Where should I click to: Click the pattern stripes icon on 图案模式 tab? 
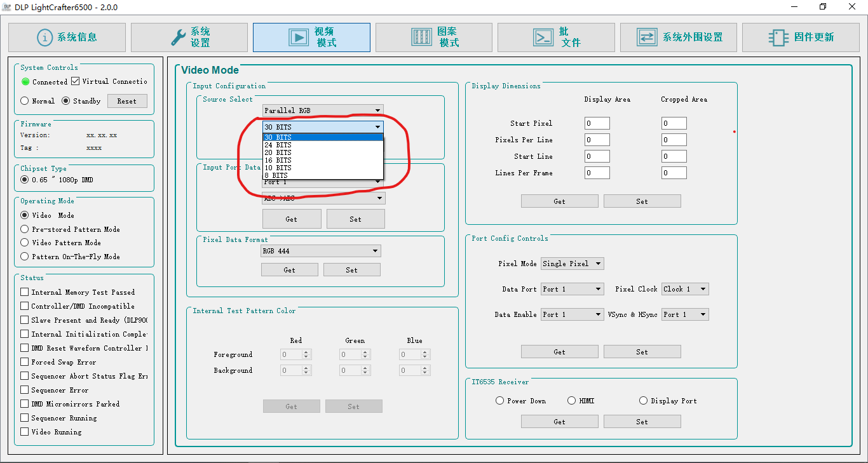point(421,37)
